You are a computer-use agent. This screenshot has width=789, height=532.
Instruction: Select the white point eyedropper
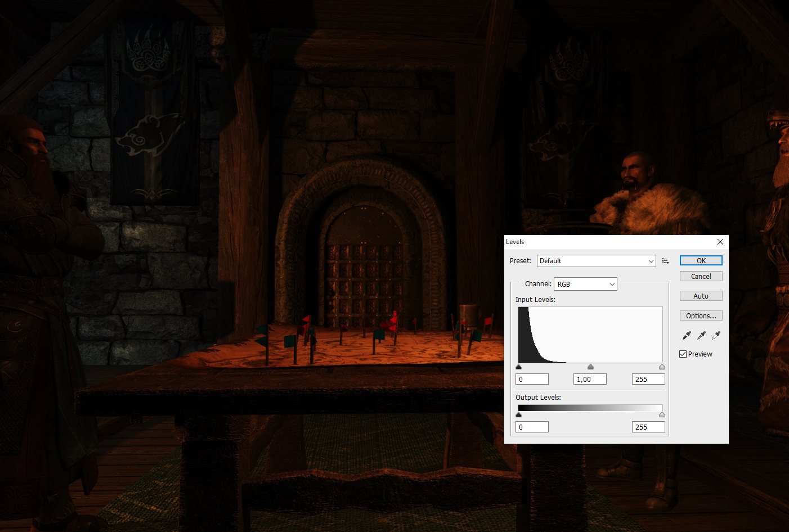coord(716,335)
